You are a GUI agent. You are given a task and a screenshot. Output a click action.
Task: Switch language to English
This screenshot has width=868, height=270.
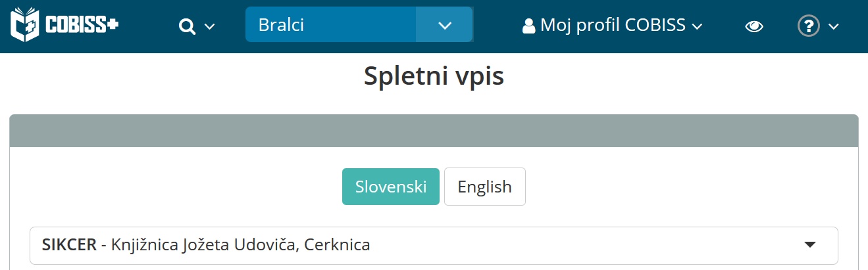(x=485, y=187)
